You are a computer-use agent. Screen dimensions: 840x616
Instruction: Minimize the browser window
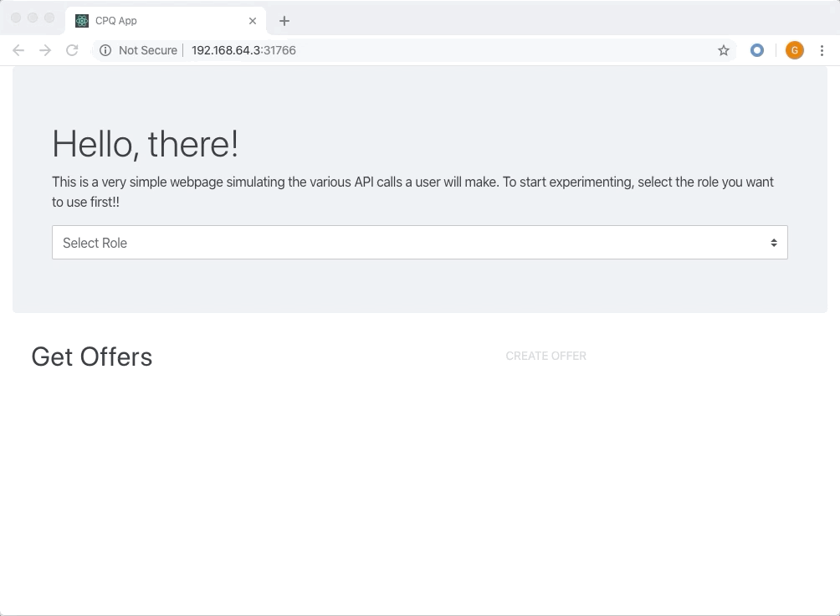click(x=33, y=18)
